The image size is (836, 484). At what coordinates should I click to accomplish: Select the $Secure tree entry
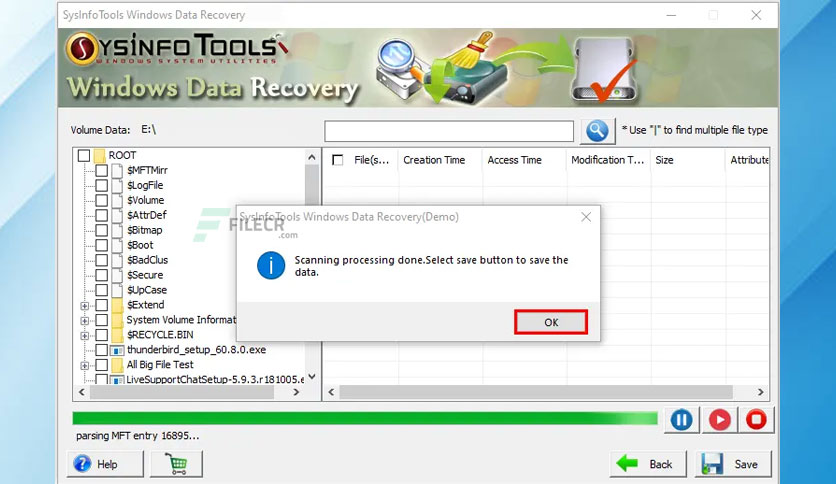[145, 275]
